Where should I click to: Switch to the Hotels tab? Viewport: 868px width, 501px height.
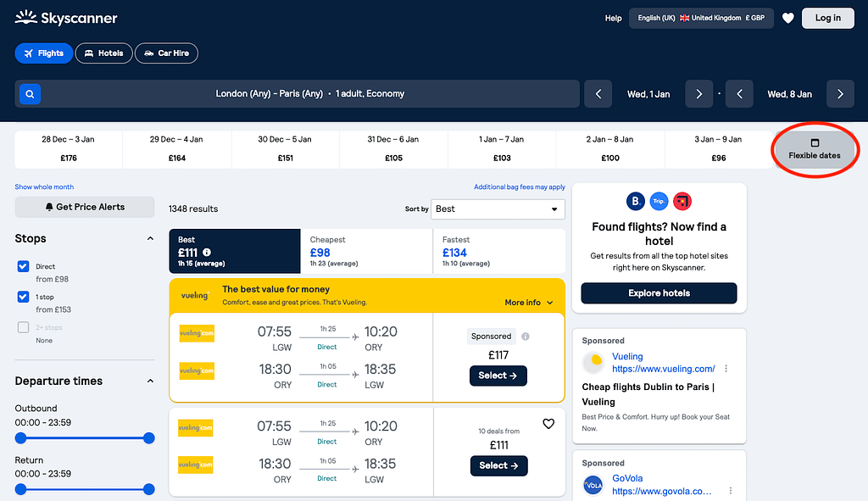[x=104, y=53]
